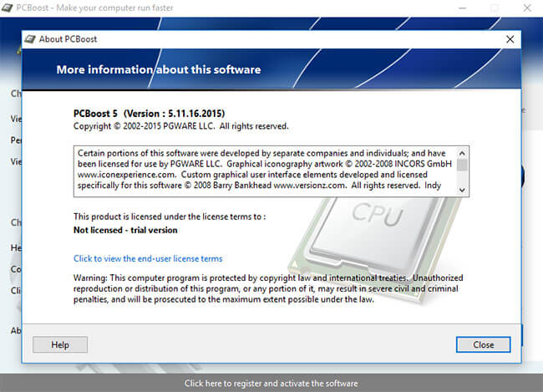Viewport: 543px width, 392px height.
Task: Click the 'This product is licensed under' label
Action: (x=170, y=216)
